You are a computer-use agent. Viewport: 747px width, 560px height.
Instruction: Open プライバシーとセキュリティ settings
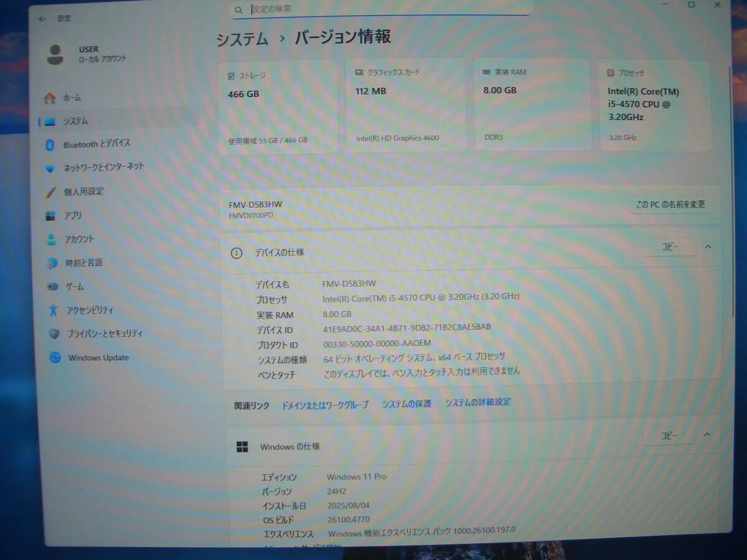coord(105,334)
